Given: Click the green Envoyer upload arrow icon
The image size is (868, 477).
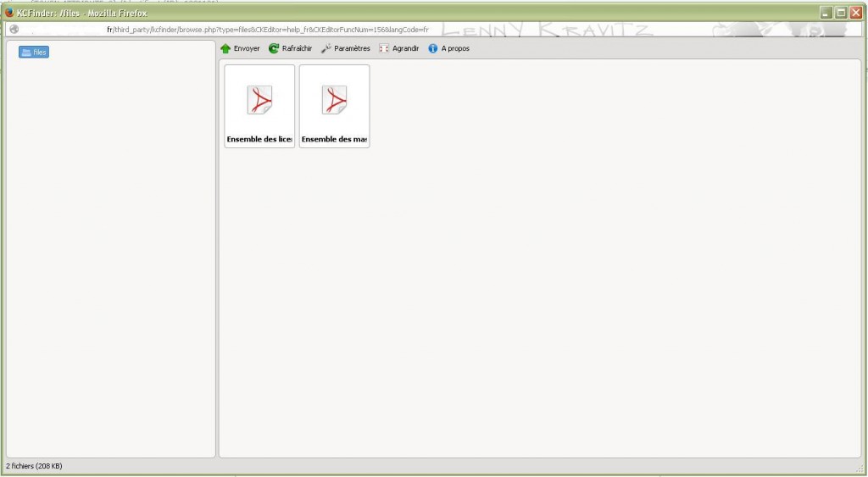Looking at the screenshot, I should (225, 48).
